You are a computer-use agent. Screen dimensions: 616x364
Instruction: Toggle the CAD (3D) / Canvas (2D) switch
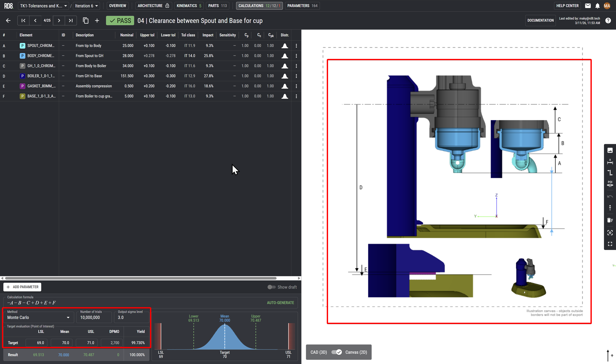pyautogui.click(x=336, y=352)
